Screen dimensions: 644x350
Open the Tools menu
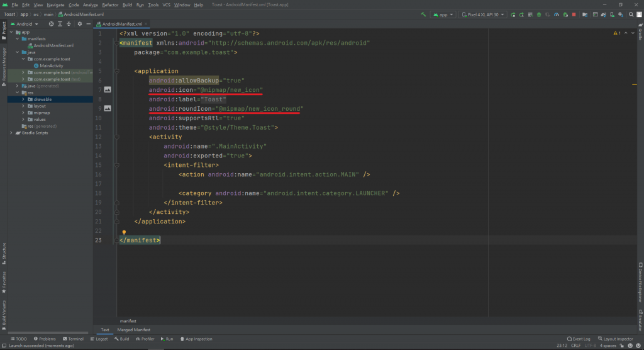pos(153,5)
